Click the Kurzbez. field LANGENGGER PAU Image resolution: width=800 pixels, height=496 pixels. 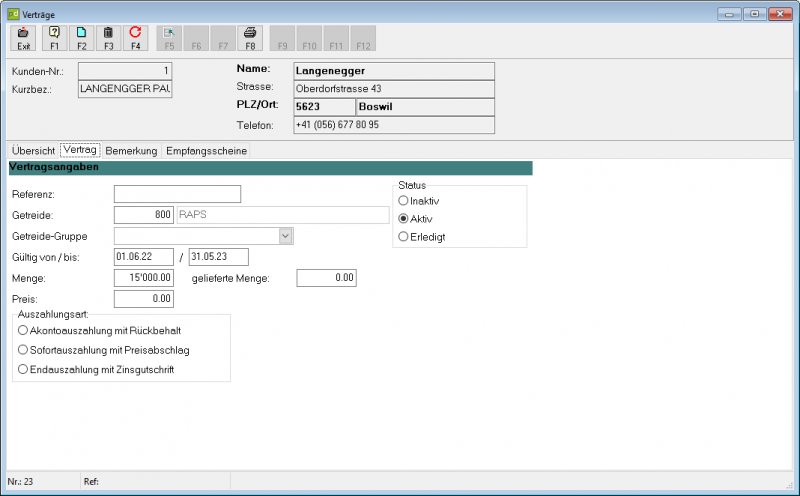coord(125,89)
